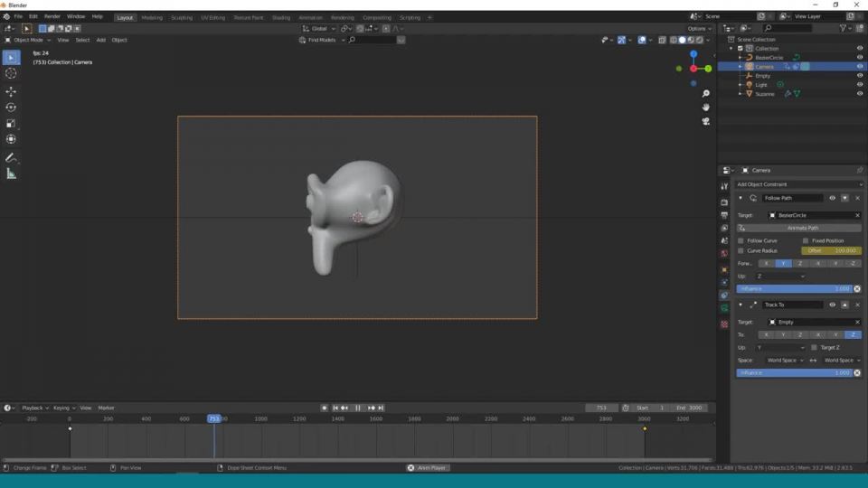Activate the Rotate tool
Image resolution: width=868 pixels, height=488 pixels.
(11, 108)
